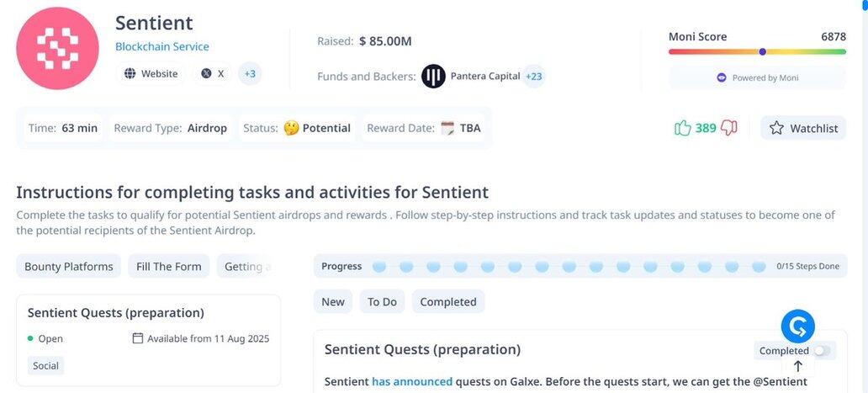Expand the +3 more social links

tap(250, 74)
